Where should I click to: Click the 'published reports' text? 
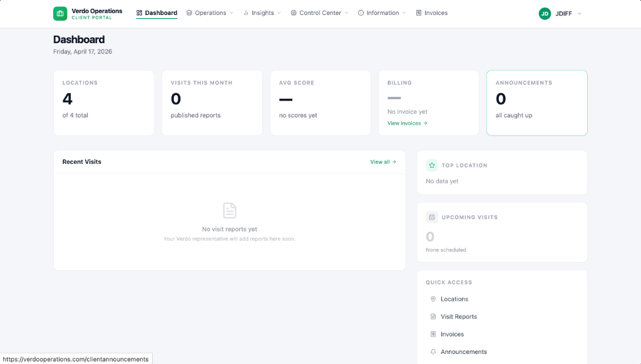(195, 115)
